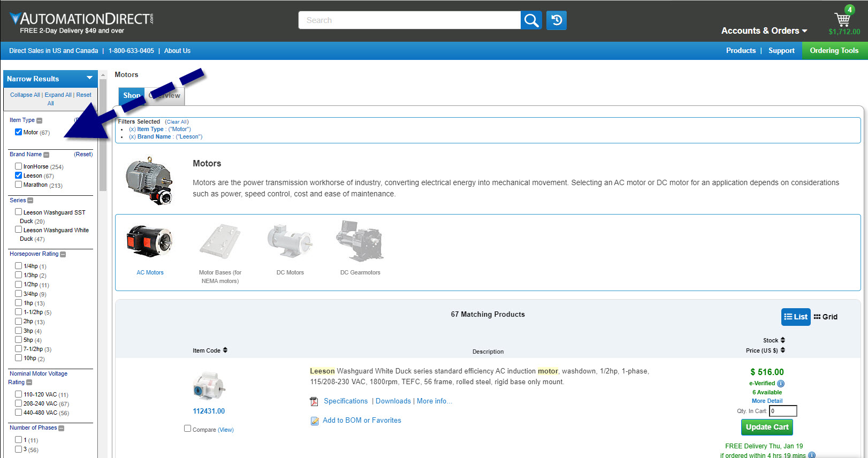The image size is (868, 458).
Task: Open the Downloads link
Action: (x=393, y=401)
